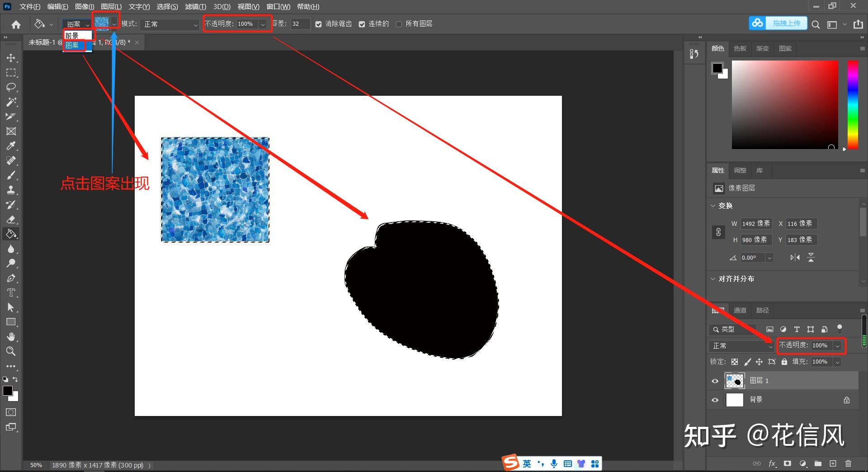
Task: Select the Pen tool
Action: tap(11, 278)
